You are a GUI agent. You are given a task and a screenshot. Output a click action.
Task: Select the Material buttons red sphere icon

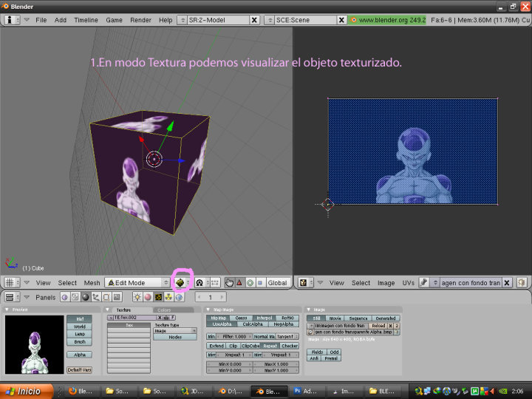pos(148,297)
